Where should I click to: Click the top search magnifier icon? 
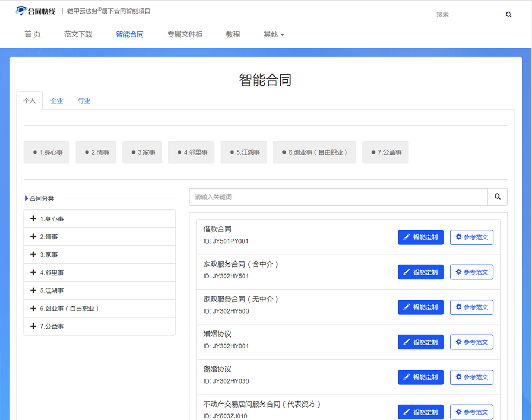click(x=509, y=15)
